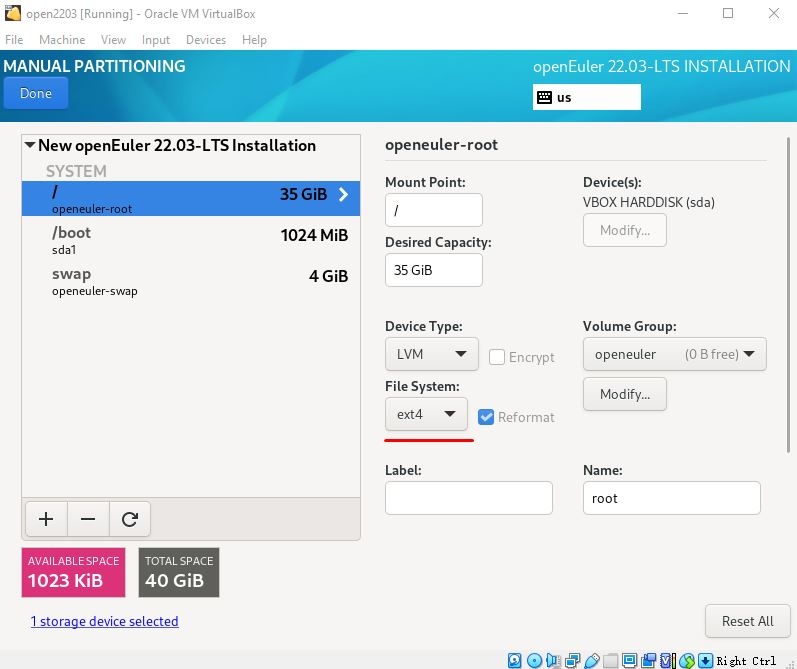This screenshot has height=669, width=797.
Task: Open the File menu
Action: pos(14,40)
